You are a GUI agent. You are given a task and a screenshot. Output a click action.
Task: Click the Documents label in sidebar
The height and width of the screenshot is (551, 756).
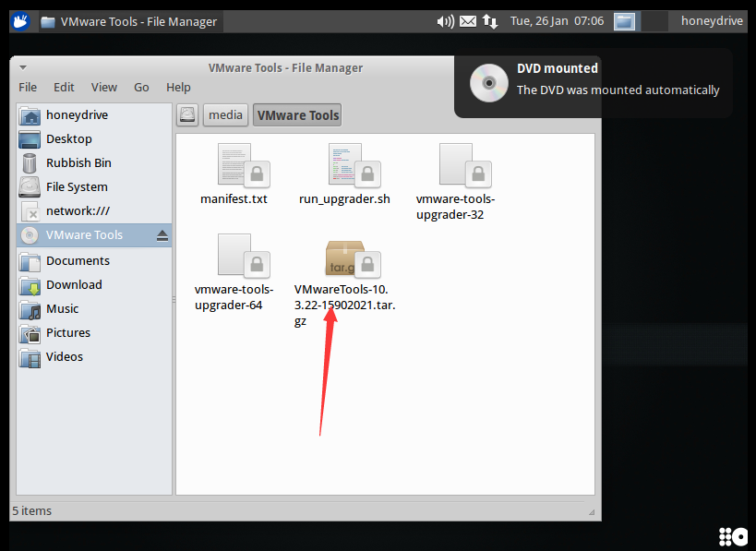pyautogui.click(x=78, y=261)
